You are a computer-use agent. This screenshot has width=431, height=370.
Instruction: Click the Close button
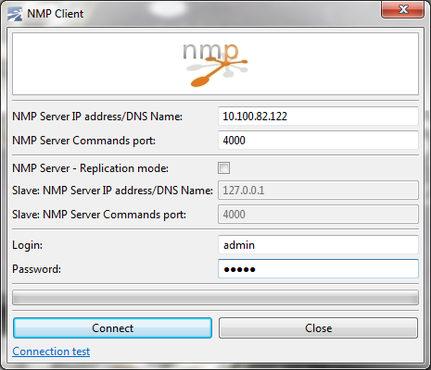318,328
